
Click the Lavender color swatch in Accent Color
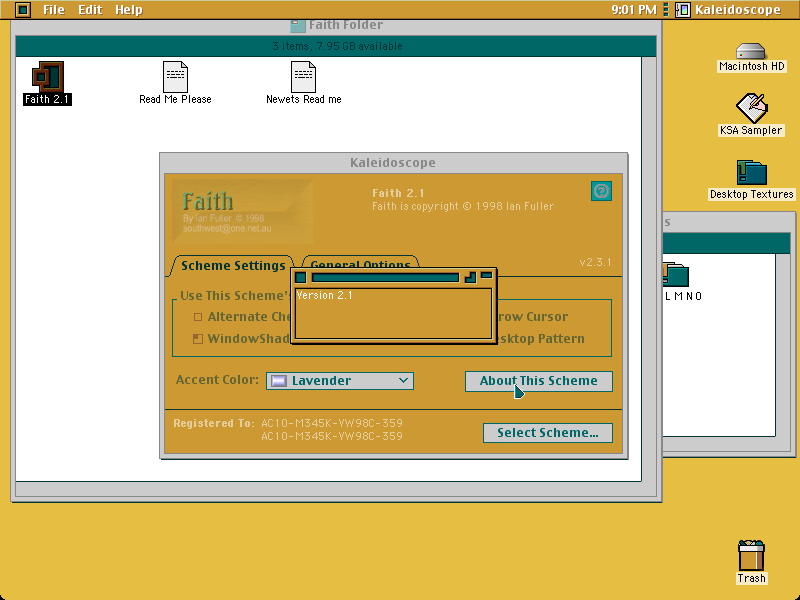[279, 381]
